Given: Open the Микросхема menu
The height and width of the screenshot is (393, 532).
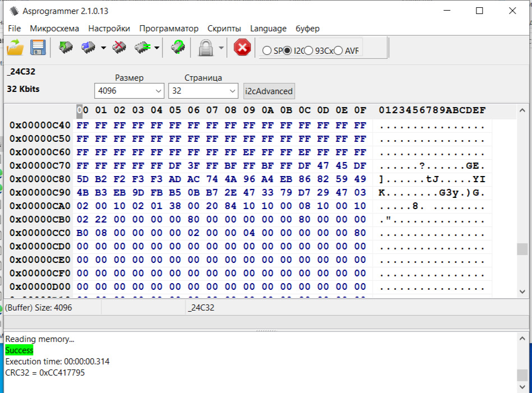Looking at the screenshot, I should tap(54, 29).
